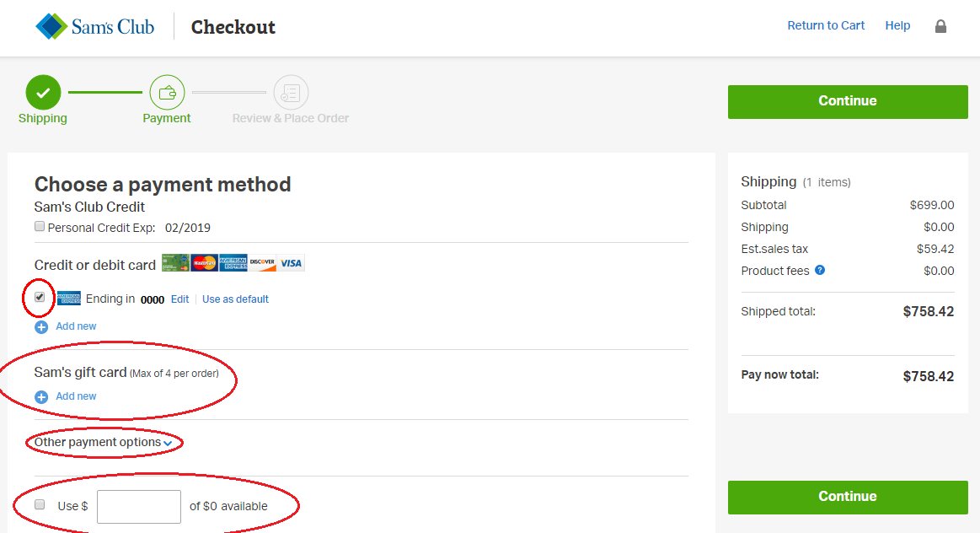Click the Sam's Club logo
This screenshot has width=980, height=533.
94,27
